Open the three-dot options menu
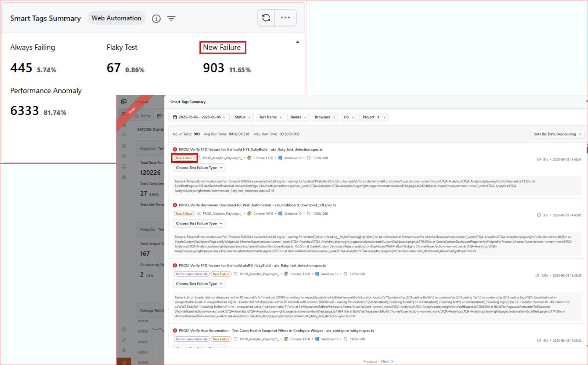Image resolution: width=588 pixels, height=365 pixels. click(286, 17)
